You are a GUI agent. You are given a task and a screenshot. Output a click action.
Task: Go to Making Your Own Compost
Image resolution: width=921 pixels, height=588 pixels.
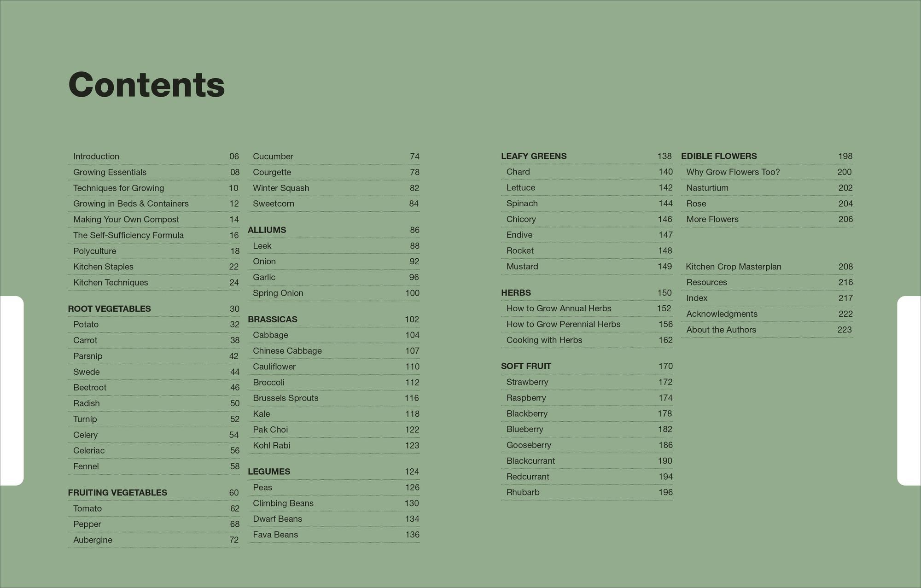click(126, 220)
